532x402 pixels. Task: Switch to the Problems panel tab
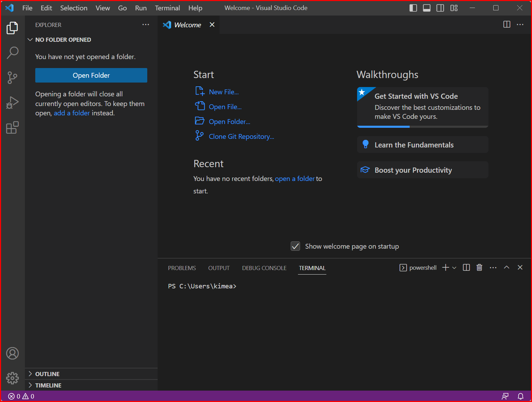182,268
